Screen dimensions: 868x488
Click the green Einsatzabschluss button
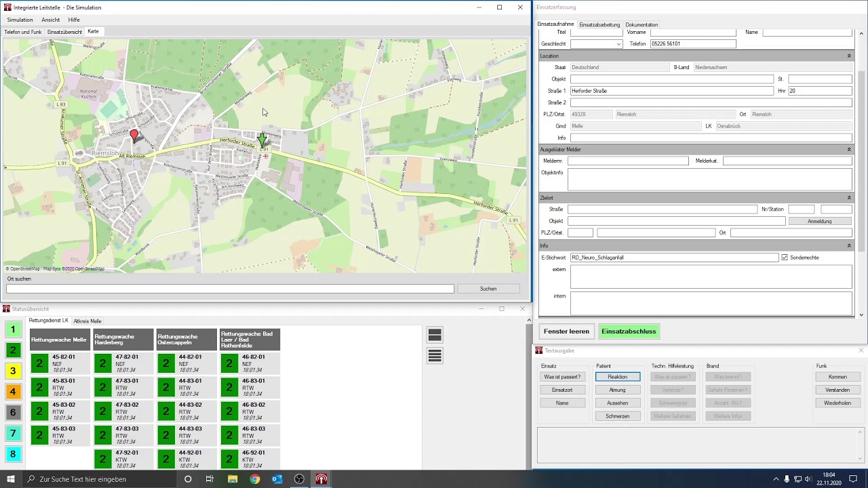coord(629,331)
